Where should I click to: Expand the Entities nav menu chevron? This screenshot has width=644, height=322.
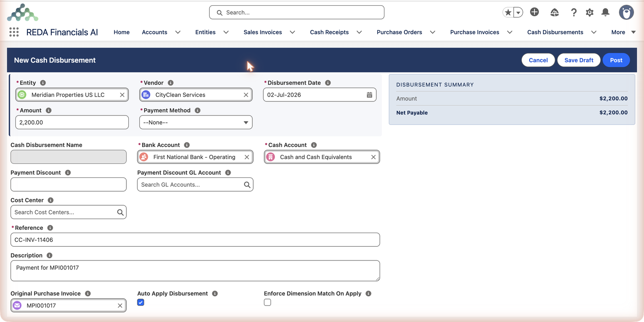226,32
